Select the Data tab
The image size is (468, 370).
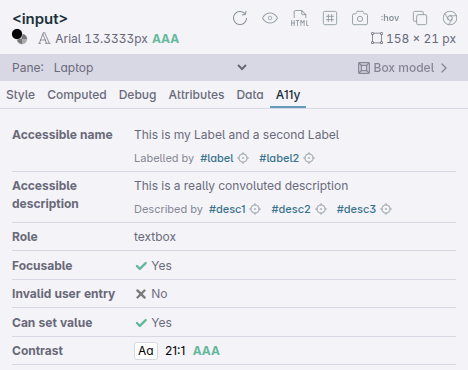[x=250, y=95]
